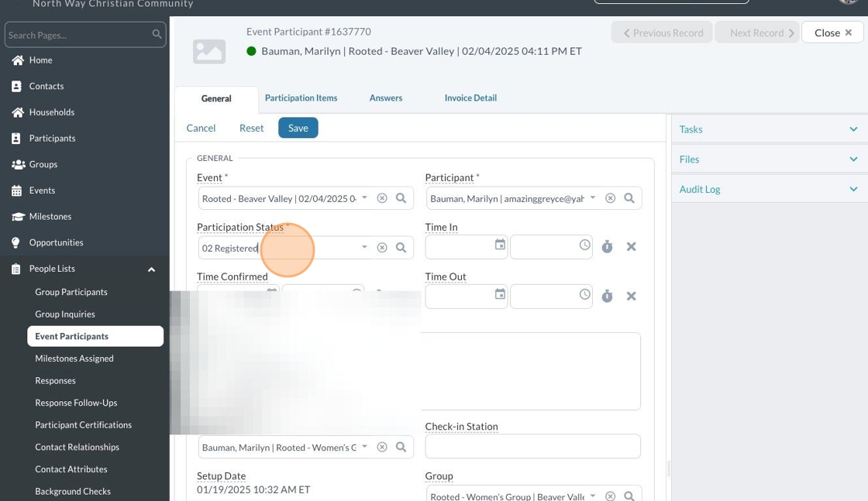Open Time Out clock picker
The width and height of the screenshot is (868, 501).
point(584,293)
